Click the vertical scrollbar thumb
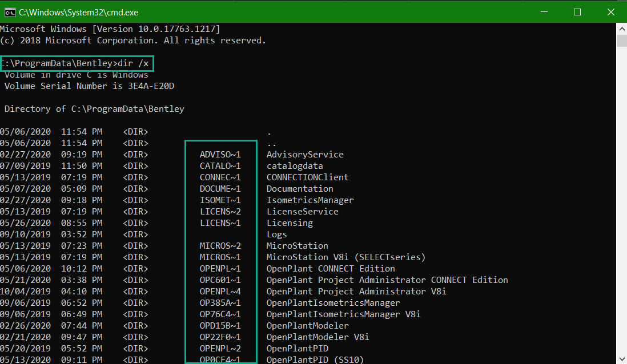Viewport: 627px width, 364px height. (621, 41)
